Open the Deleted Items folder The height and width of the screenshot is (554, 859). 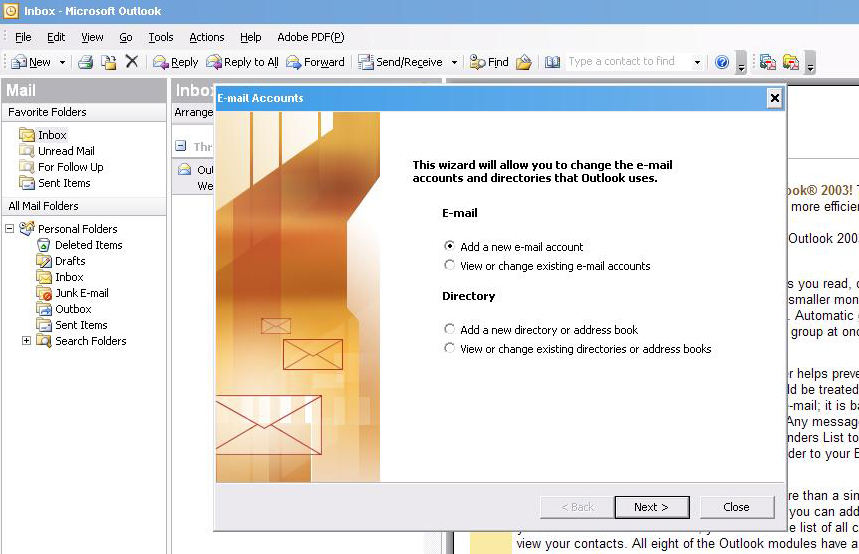tap(79, 245)
